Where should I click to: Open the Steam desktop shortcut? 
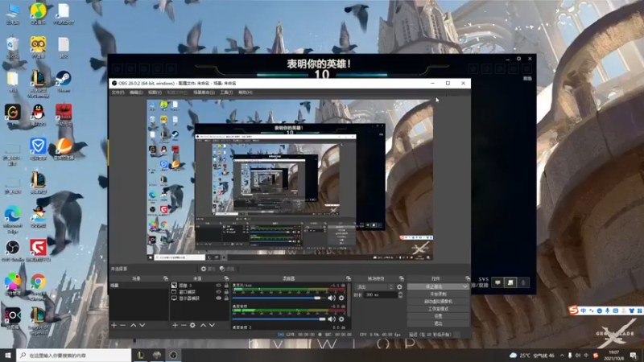coord(64,80)
